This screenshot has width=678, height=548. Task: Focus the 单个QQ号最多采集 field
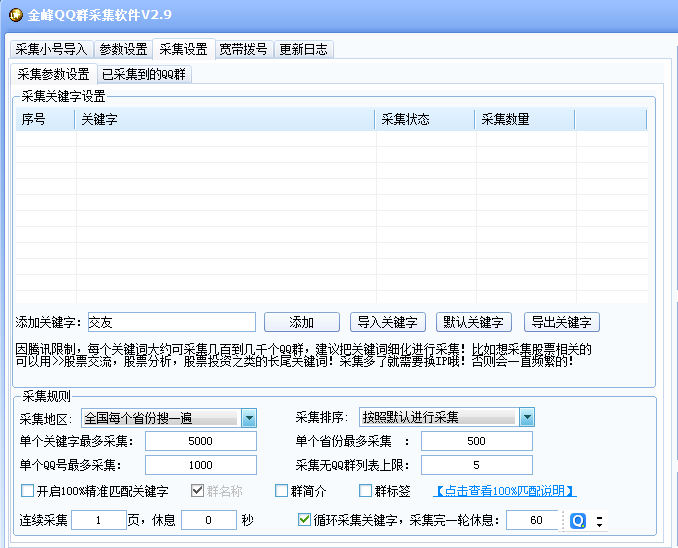point(201,465)
